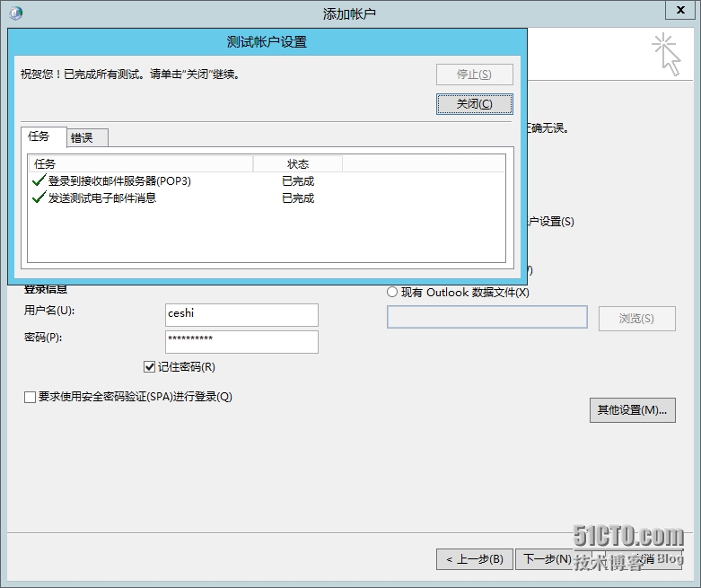Screen dimensions: 701x588
Task: Proceed using the 下一步(N) button
Action: click(546, 558)
